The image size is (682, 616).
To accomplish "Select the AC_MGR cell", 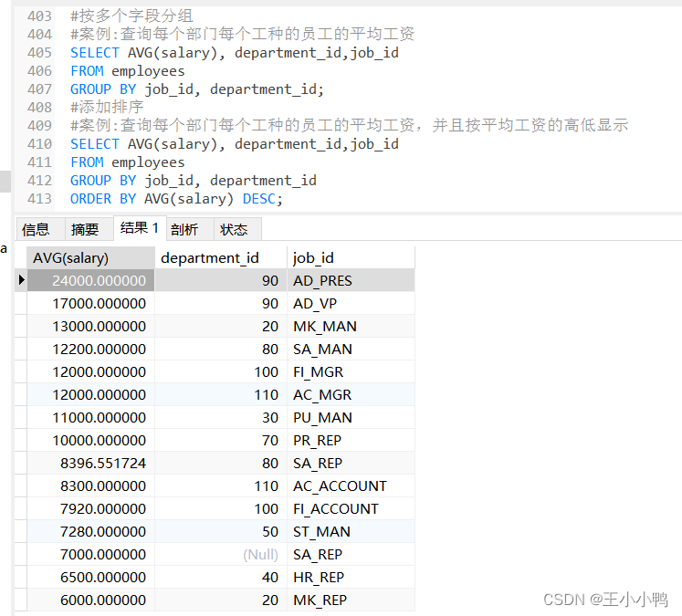I will coord(351,395).
